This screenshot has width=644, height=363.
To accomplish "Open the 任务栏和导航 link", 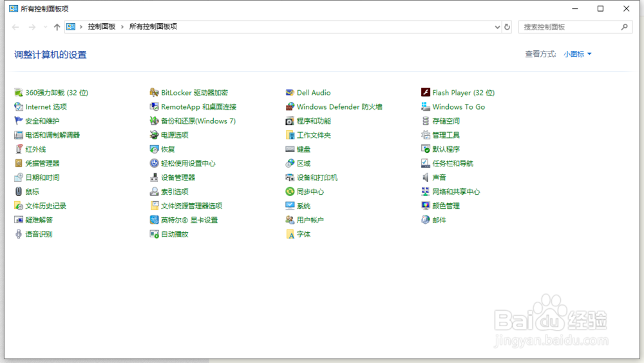I will coord(453,163).
